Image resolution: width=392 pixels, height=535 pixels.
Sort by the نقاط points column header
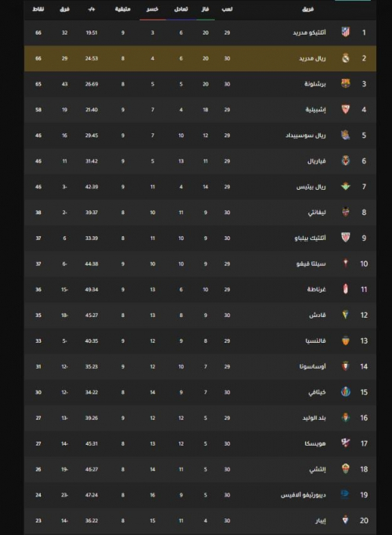pyautogui.click(x=38, y=9)
